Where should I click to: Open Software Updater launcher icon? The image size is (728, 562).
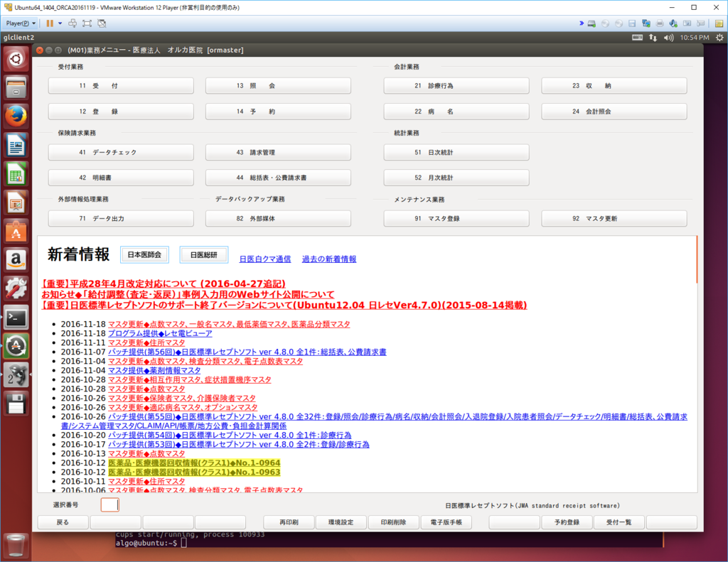point(16,346)
